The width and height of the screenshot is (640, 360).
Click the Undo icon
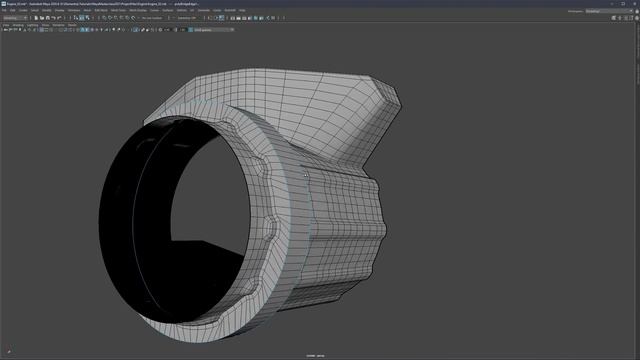(x=53, y=18)
